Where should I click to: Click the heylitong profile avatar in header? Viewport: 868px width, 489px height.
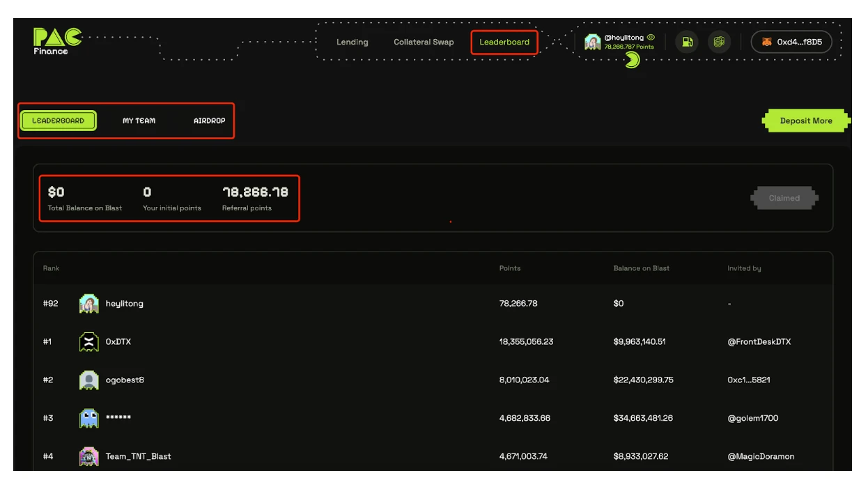coord(593,42)
